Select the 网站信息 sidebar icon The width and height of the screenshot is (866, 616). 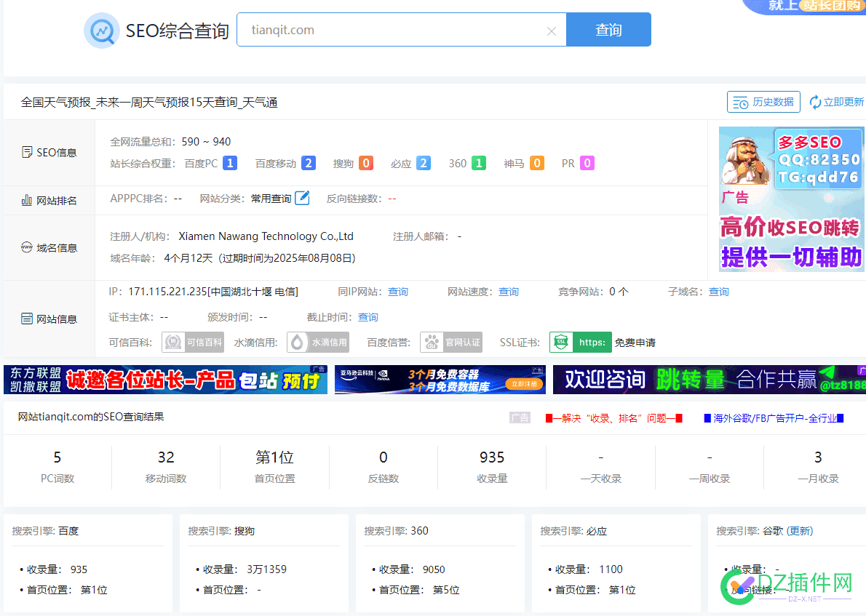[26, 319]
